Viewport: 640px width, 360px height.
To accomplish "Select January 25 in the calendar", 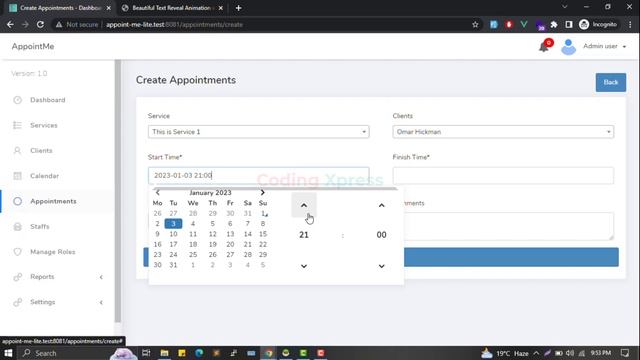I will coord(193,255).
